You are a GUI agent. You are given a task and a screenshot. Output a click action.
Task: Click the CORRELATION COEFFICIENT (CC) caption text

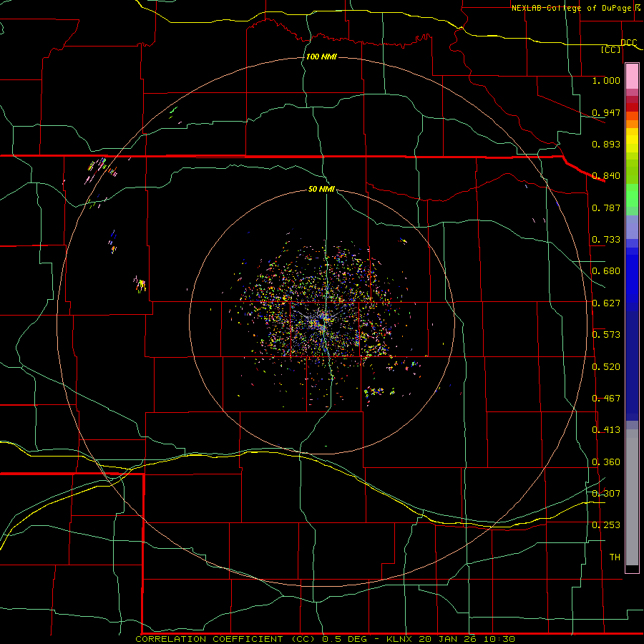point(225,639)
